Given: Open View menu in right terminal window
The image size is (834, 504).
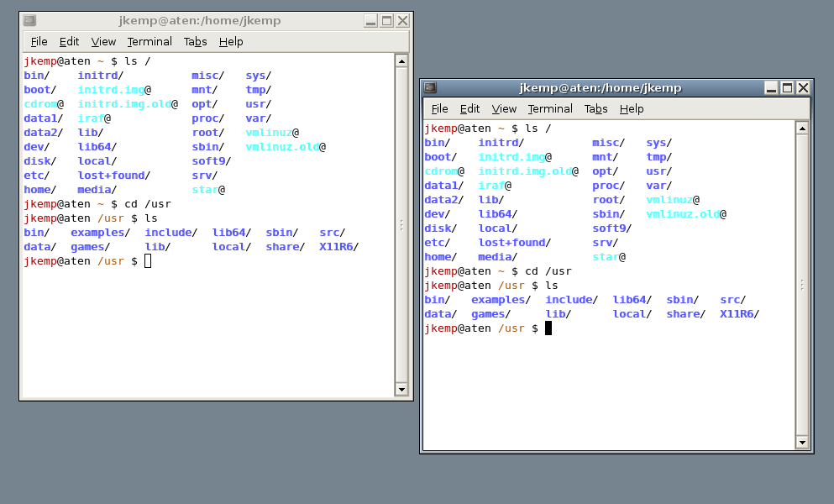Looking at the screenshot, I should (504, 108).
